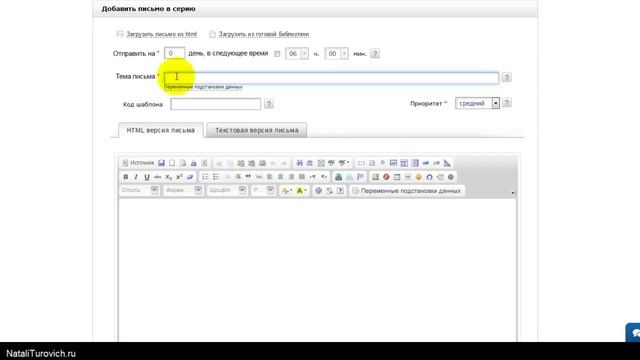Click the Select All icon
Viewport: 640px width, 360px height.
point(321,163)
